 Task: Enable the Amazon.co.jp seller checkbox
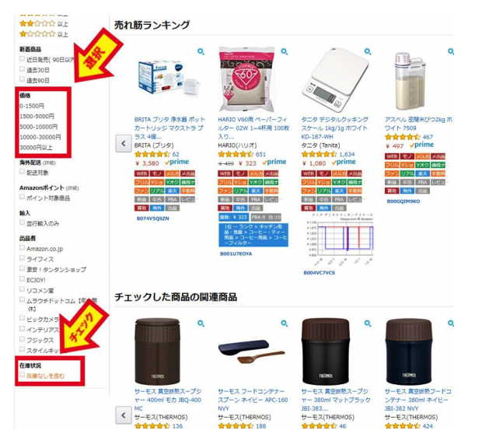coord(22,247)
